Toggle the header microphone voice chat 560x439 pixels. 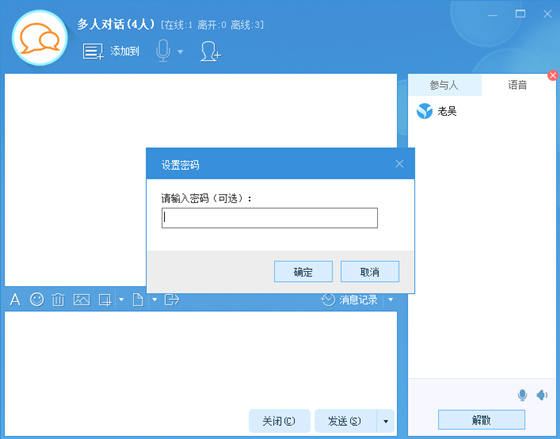(163, 51)
